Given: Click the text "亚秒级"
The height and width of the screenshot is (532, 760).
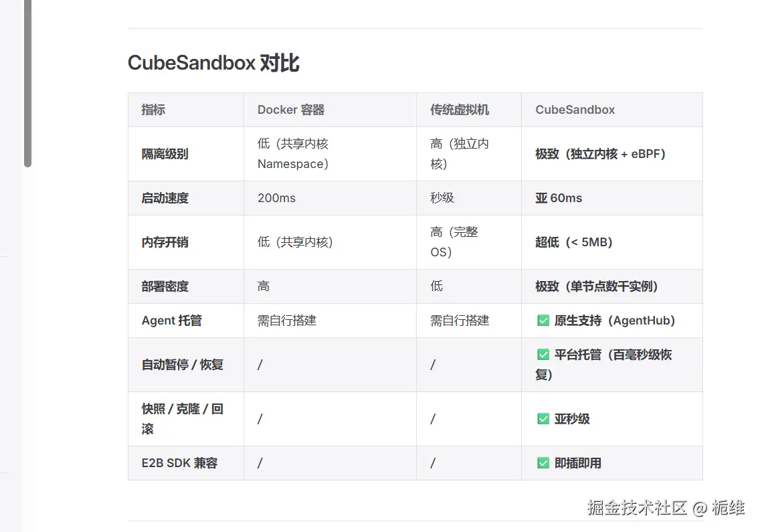Looking at the screenshot, I should click(572, 418).
